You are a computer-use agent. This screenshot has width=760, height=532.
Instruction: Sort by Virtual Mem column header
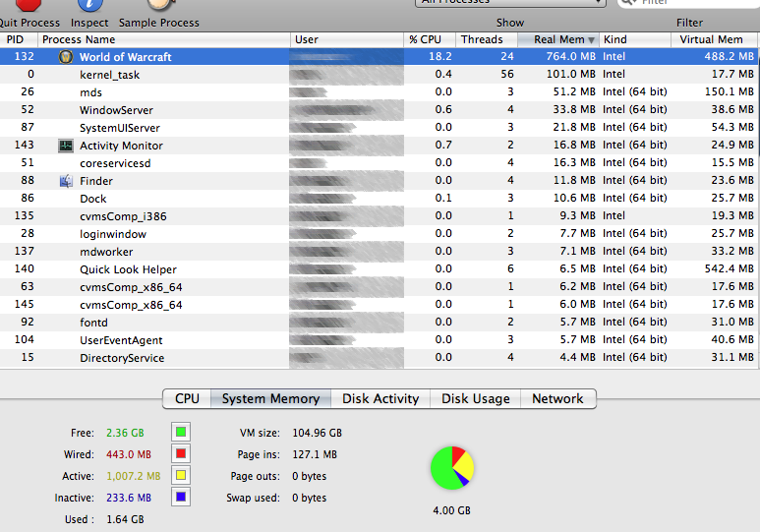(715, 39)
